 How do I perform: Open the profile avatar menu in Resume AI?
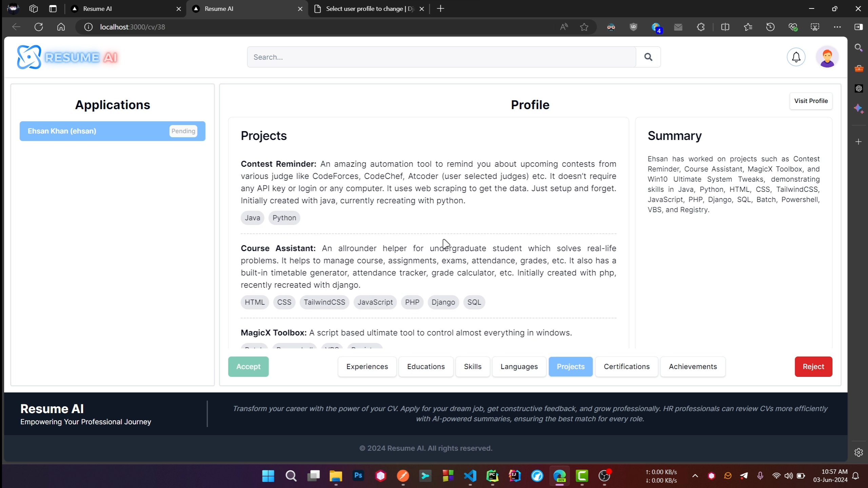tap(827, 57)
